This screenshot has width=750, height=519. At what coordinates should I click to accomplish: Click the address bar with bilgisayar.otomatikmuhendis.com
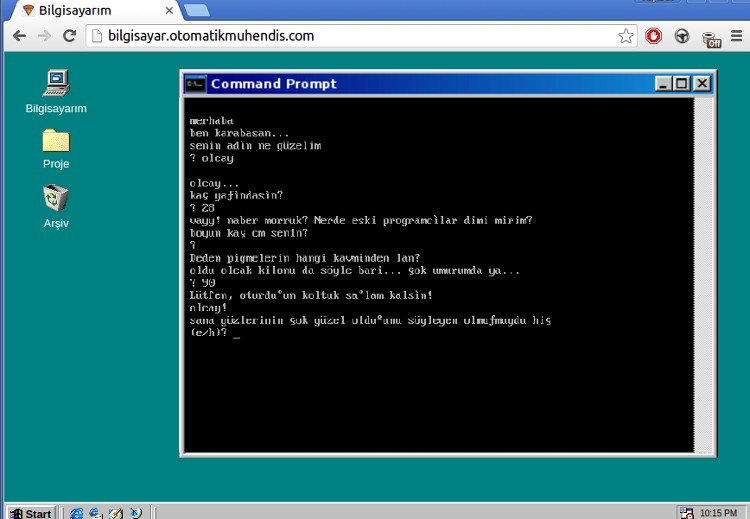coord(350,36)
